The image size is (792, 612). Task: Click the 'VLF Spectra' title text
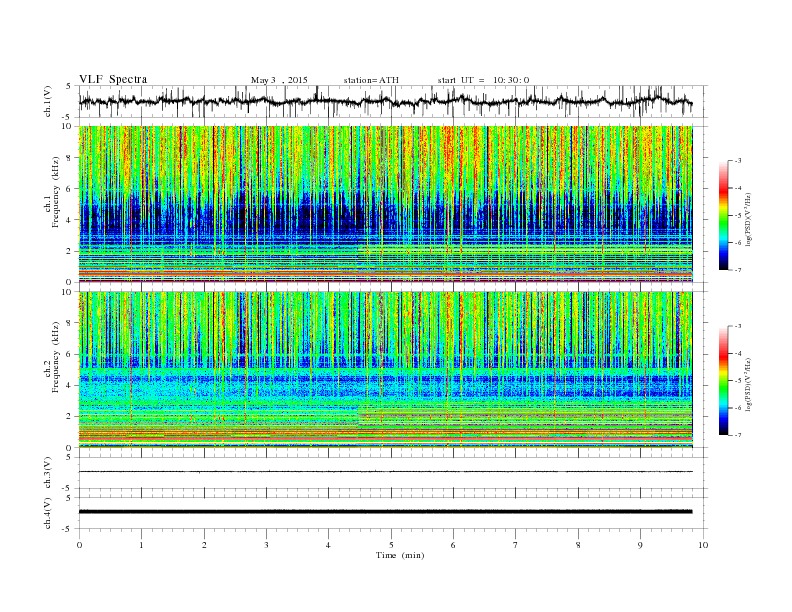(113, 79)
